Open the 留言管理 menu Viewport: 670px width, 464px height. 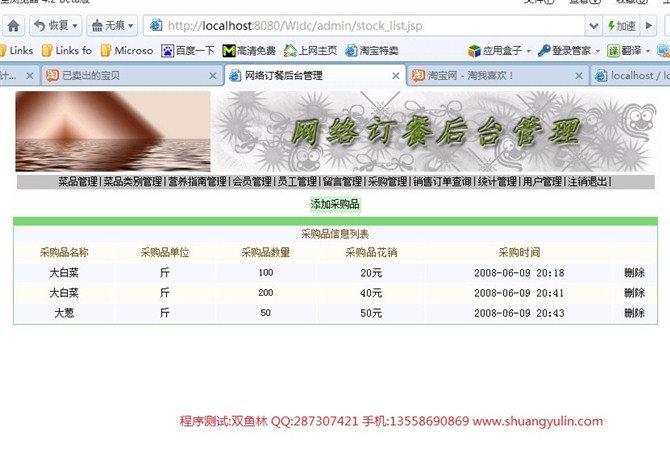pos(342,182)
